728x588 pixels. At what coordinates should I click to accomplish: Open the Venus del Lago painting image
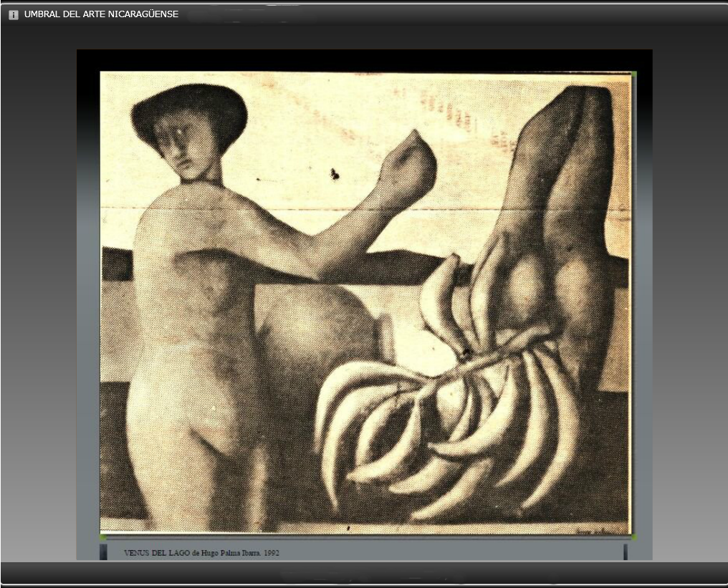click(366, 304)
